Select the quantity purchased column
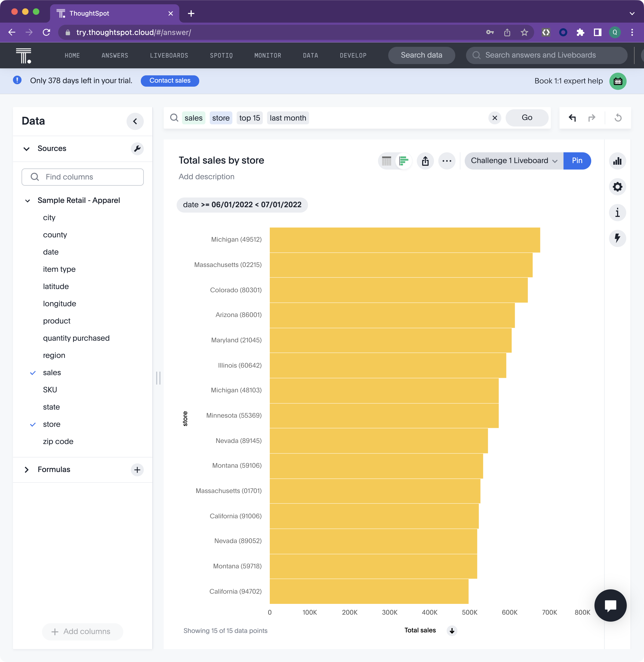Viewport: 644px width, 662px height. click(76, 338)
